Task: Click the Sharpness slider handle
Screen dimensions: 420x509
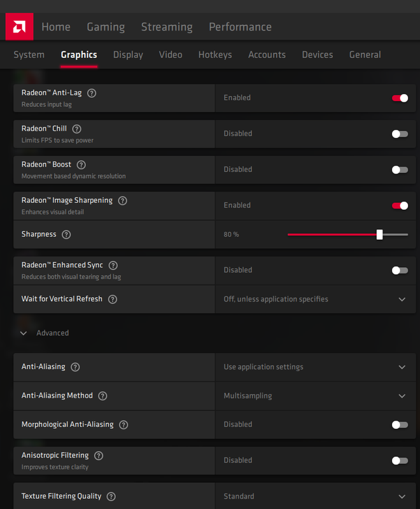Action: coord(379,234)
